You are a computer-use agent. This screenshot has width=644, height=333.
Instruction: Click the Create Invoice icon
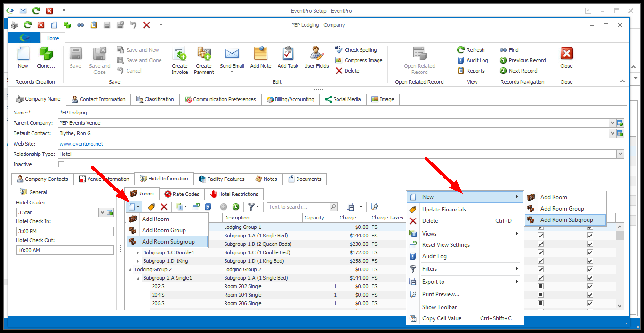tap(179, 53)
